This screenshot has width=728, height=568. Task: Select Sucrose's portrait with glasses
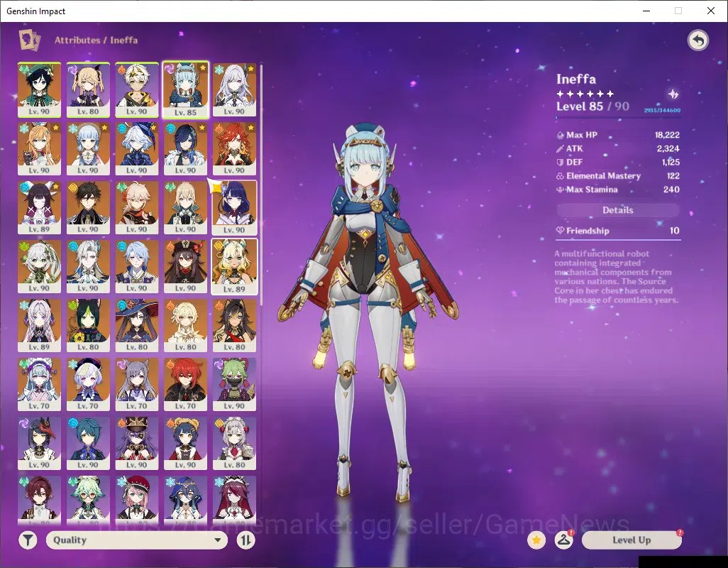point(88,500)
